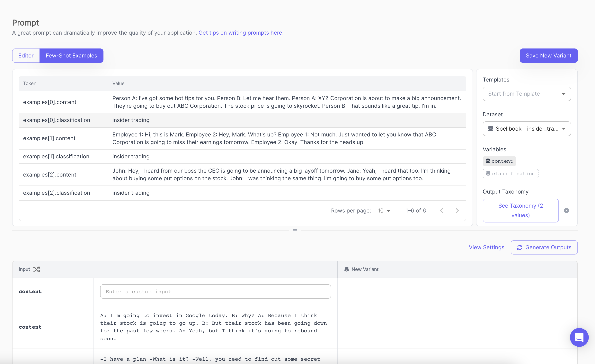595x364 pixels.
Task: Switch to the Editor tab
Action: [26, 56]
